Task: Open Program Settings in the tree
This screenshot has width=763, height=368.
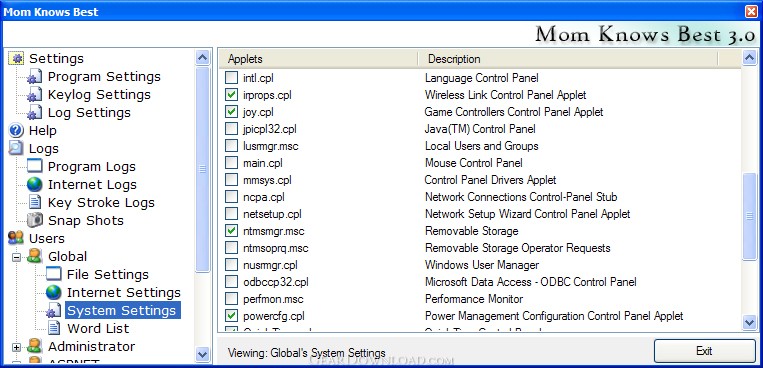Action: click(x=104, y=77)
